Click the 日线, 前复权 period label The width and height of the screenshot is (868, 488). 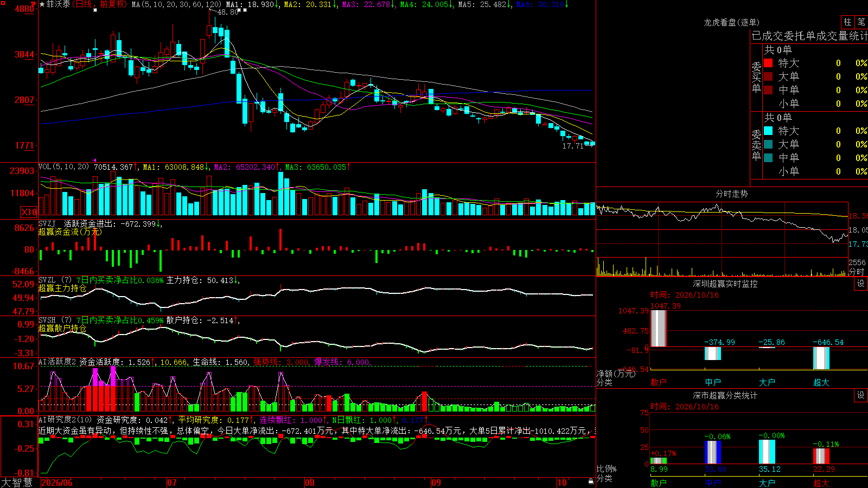100,4
